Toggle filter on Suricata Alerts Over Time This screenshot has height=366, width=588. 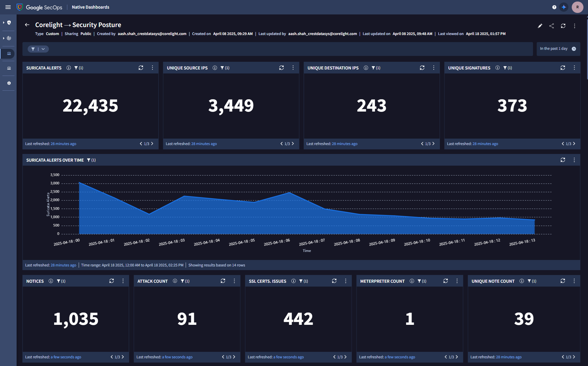click(x=89, y=160)
